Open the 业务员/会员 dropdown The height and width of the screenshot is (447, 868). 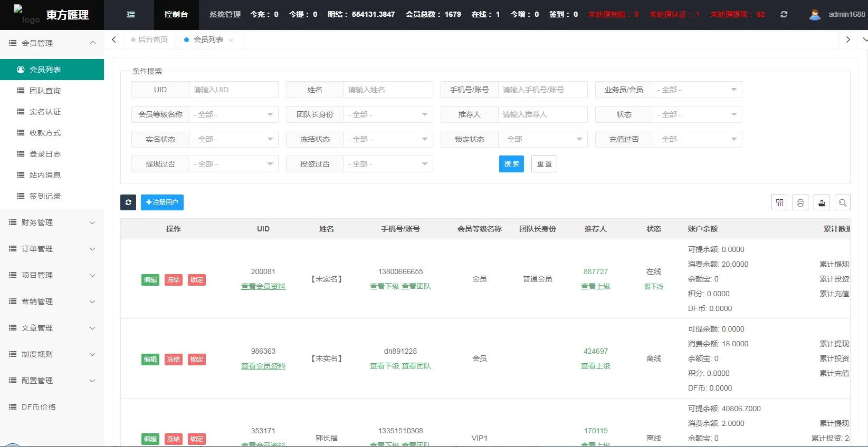point(697,90)
